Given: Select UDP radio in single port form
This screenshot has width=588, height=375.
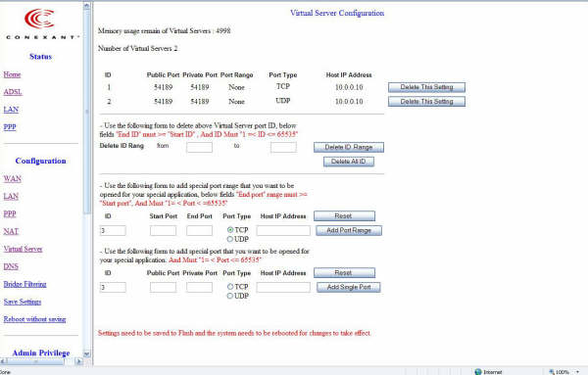Looking at the screenshot, I should pos(230,296).
